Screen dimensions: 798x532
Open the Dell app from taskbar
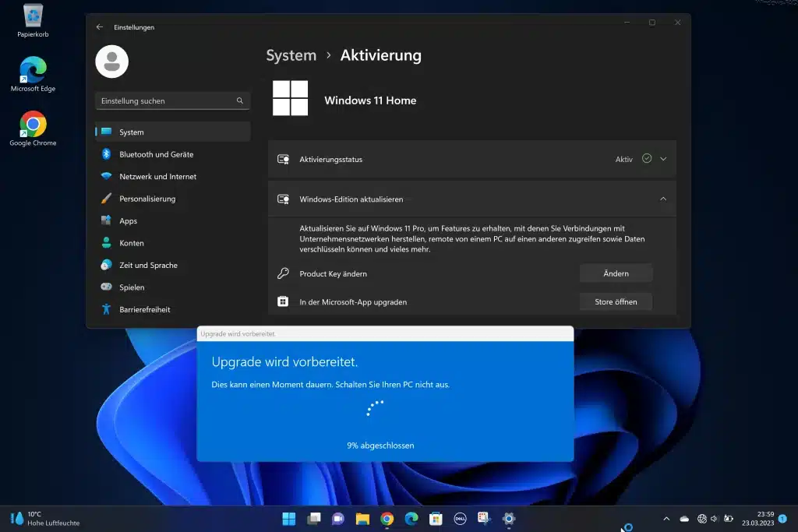(460, 519)
